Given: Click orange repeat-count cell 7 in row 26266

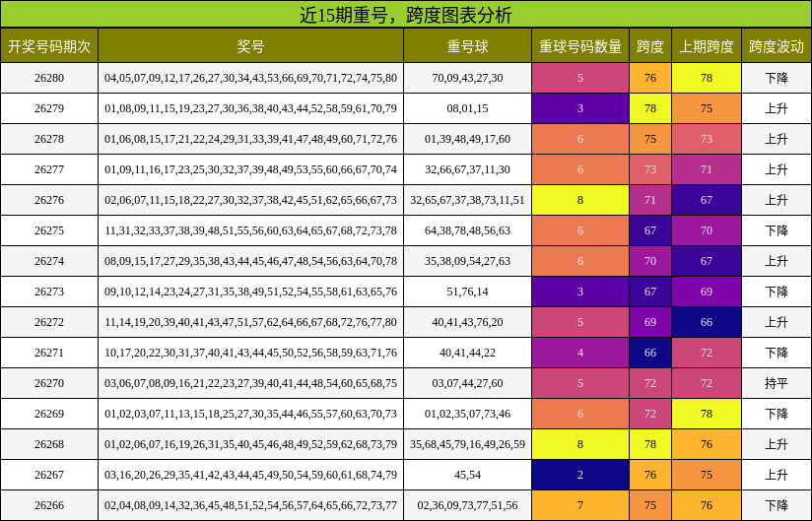Looking at the screenshot, I should [x=580, y=505].
